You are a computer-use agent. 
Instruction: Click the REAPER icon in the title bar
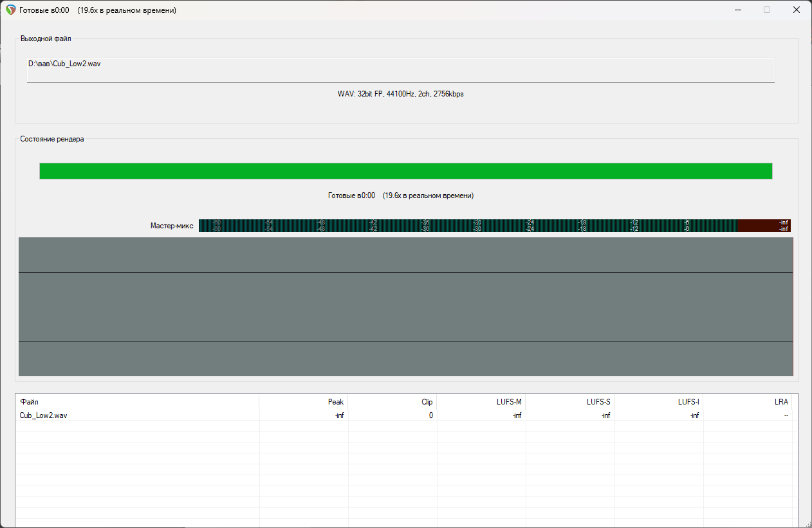point(10,10)
